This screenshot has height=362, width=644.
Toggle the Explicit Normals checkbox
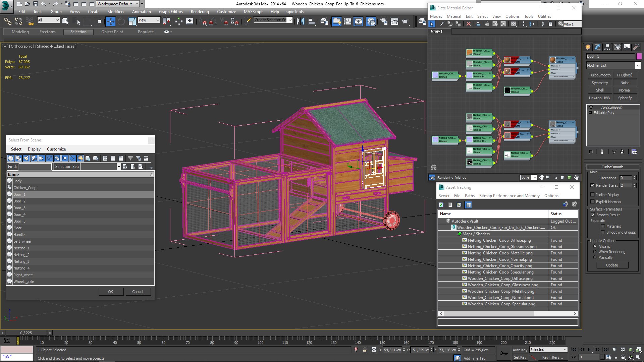593,202
